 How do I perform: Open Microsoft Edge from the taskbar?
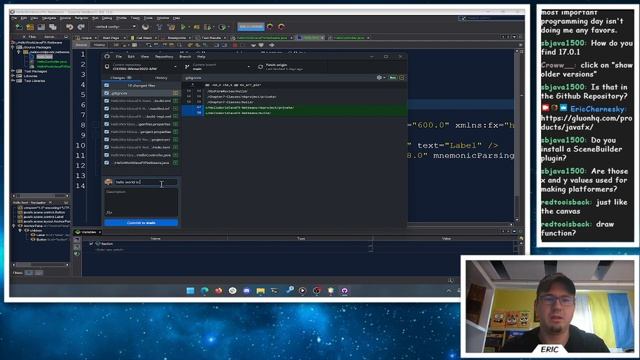[204, 291]
